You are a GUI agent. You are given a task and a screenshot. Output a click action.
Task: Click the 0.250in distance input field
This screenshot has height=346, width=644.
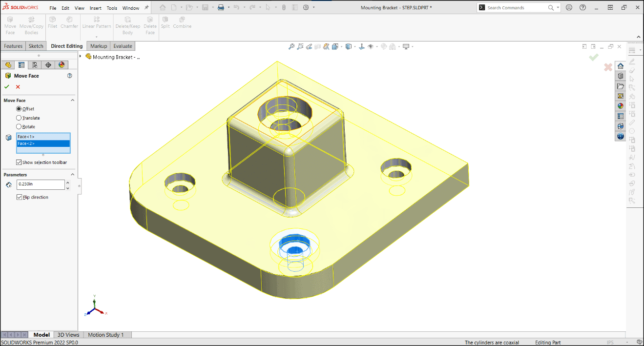point(41,184)
